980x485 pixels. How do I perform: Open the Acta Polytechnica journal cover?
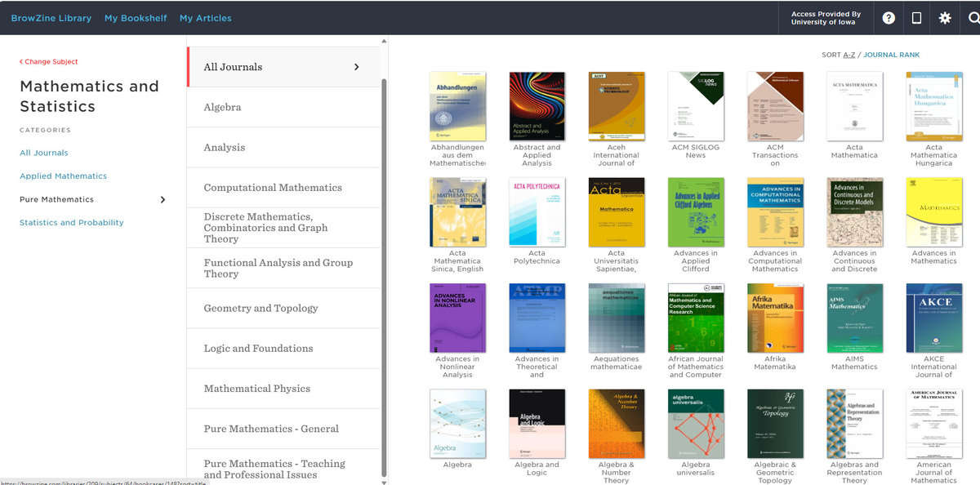537,212
